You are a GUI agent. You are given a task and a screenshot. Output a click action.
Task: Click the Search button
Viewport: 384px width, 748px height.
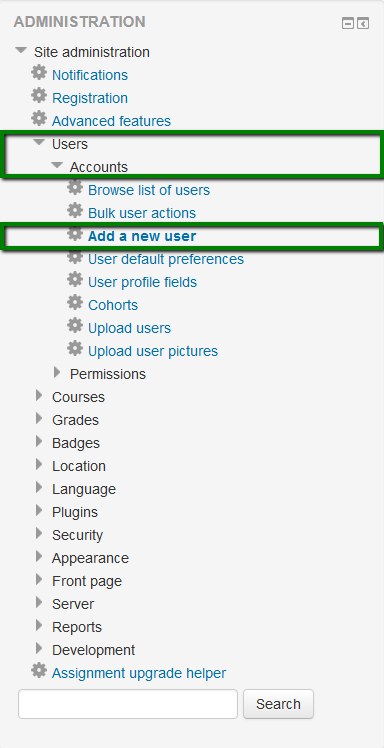pos(278,704)
